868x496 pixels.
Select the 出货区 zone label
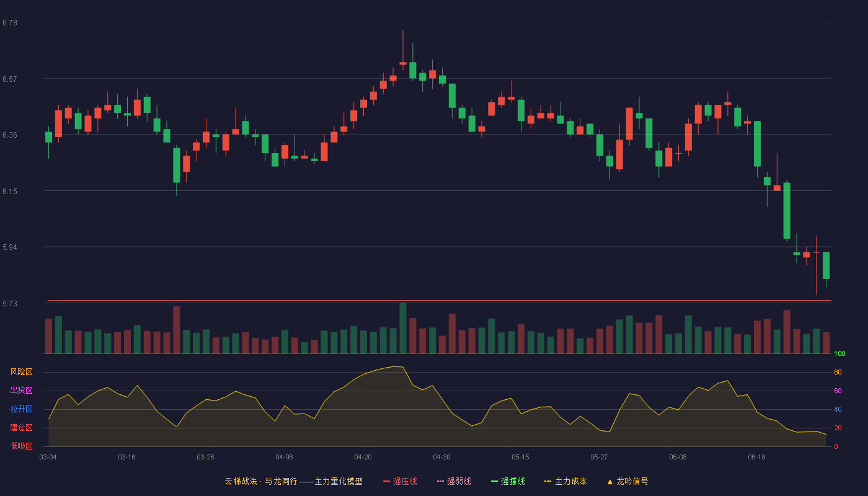pos(21,391)
